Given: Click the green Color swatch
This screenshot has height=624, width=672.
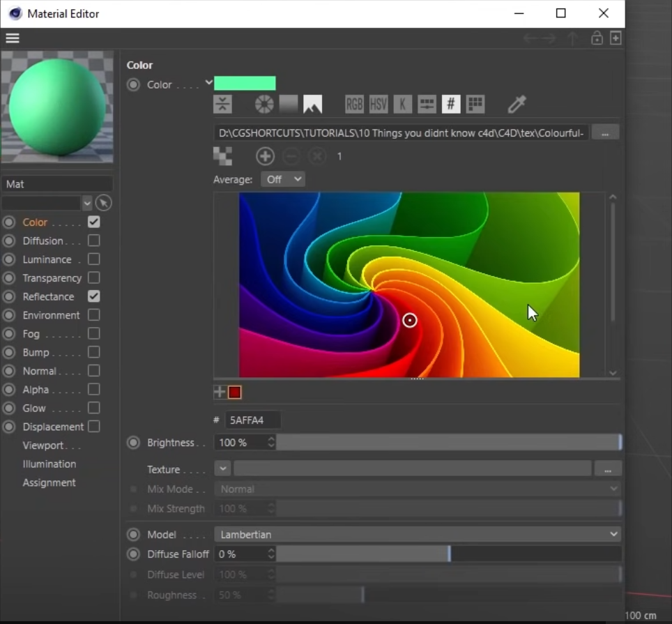Looking at the screenshot, I should click(245, 84).
